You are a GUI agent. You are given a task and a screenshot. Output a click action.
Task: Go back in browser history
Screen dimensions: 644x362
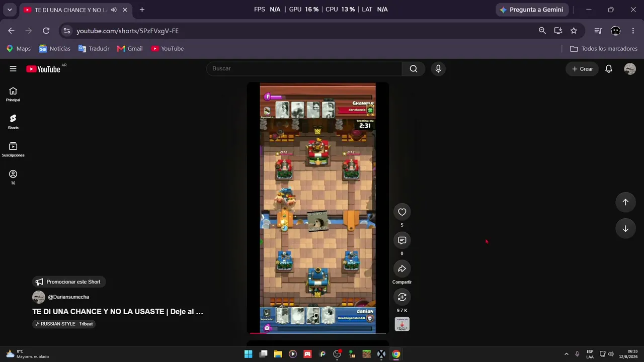tap(11, 31)
